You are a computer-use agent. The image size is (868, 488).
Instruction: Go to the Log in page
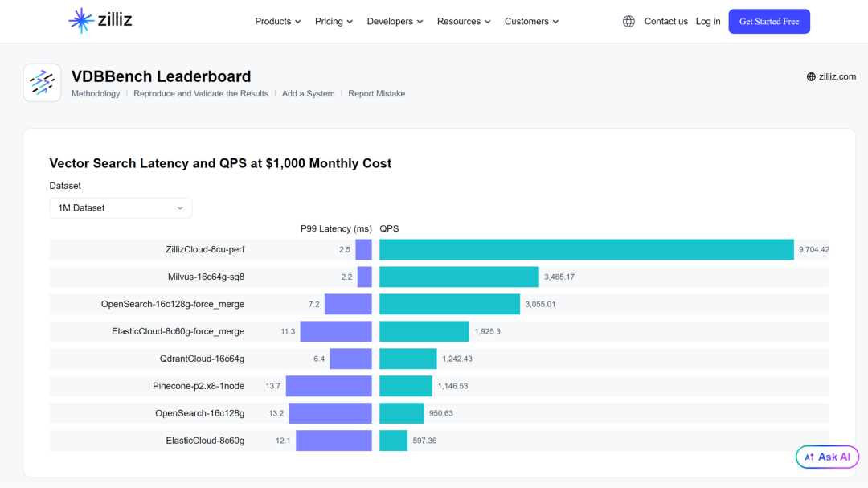pos(708,22)
